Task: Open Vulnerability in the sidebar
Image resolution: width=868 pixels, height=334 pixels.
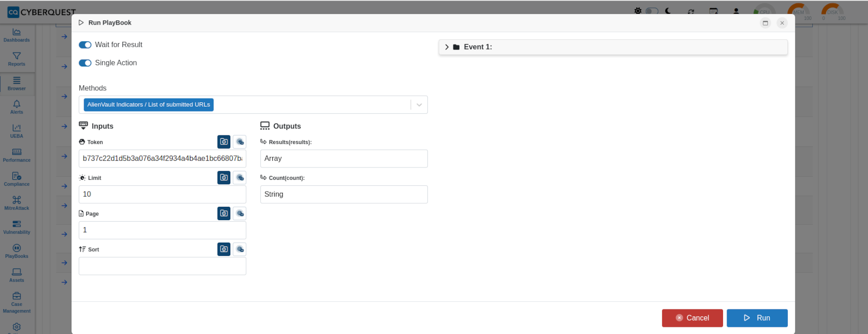Action: 17,227
